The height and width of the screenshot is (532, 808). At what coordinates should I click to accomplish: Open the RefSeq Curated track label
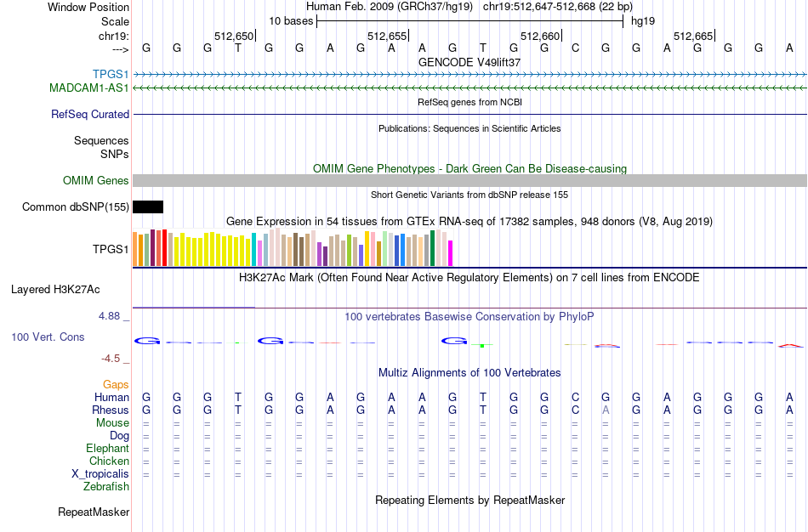89,115
